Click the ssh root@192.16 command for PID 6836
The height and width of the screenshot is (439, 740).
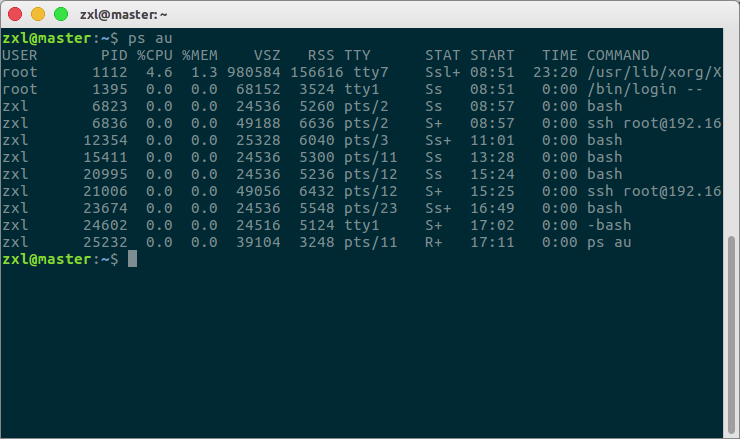point(655,123)
